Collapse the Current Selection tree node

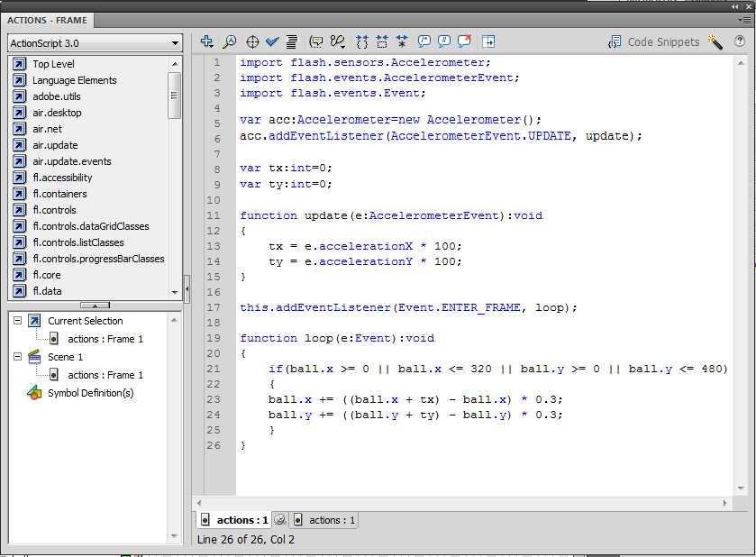click(x=18, y=320)
